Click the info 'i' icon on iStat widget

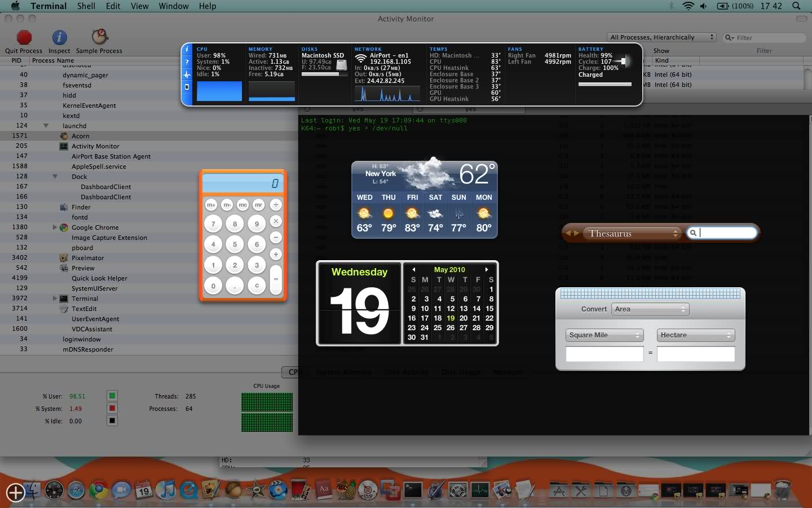click(187, 50)
